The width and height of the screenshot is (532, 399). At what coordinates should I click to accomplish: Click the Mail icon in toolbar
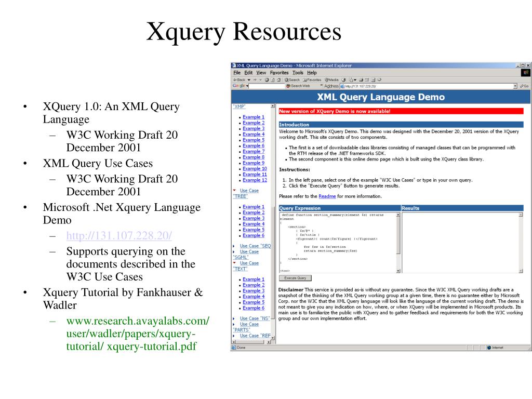351,79
